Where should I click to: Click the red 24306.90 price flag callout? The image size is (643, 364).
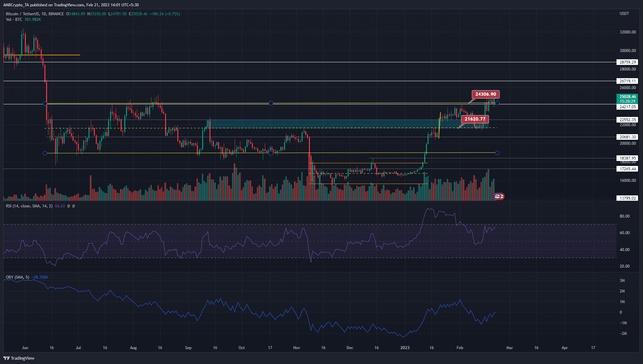486,94
